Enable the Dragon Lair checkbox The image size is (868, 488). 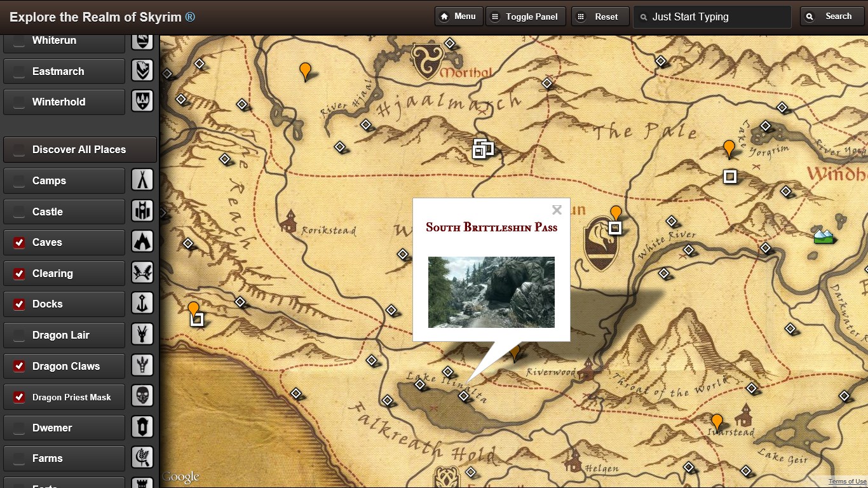click(x=20, y=335)
